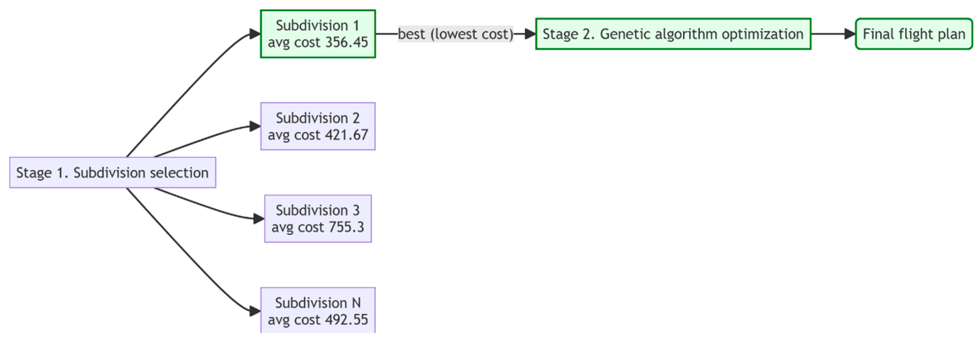Click arrowhead pointing into Subdivision 1

tap(255, 34)
